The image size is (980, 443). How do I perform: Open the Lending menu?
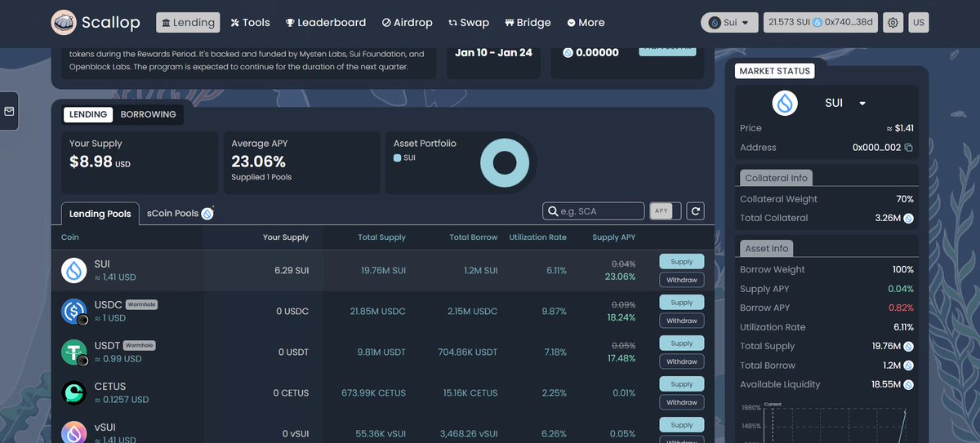[x=187, y=23]
